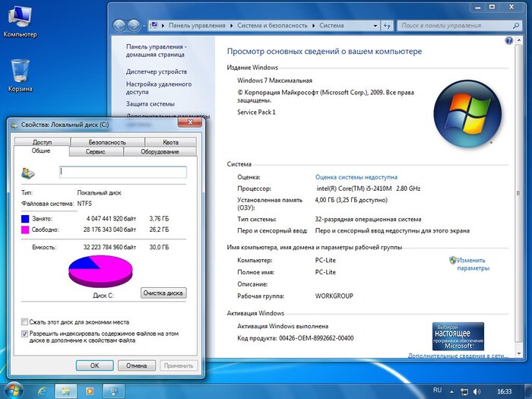Open the 'Диспетчер устройств' link
The height and width of the screenshot is (399, 532).
coord(156,71)
